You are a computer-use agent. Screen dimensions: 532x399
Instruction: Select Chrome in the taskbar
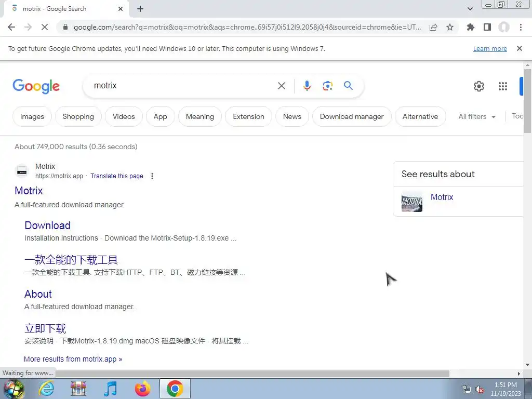tap(175, 389)
